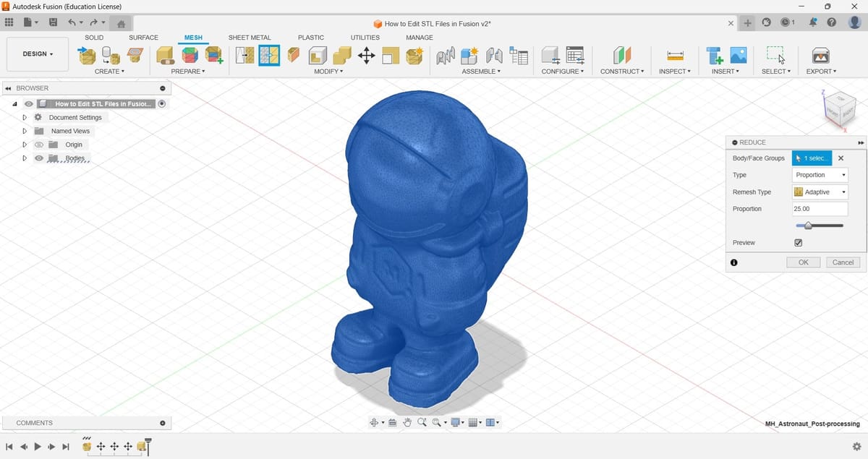
Task: Select the Convert Mesh tool icon
Action: (414, 55)
